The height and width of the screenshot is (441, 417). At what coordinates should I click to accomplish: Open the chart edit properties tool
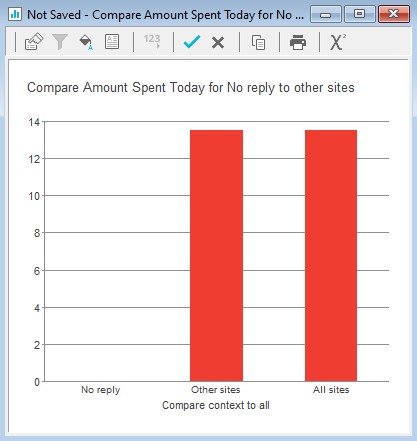tap(34, 42)
